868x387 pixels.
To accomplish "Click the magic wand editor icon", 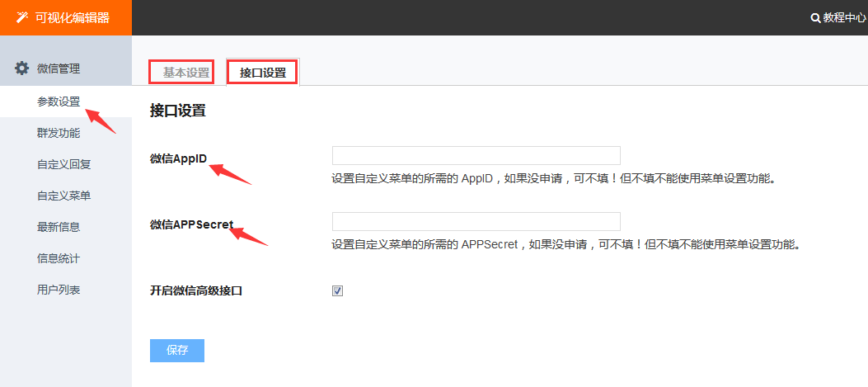I will pyautogui.click(x=22, y=17).
